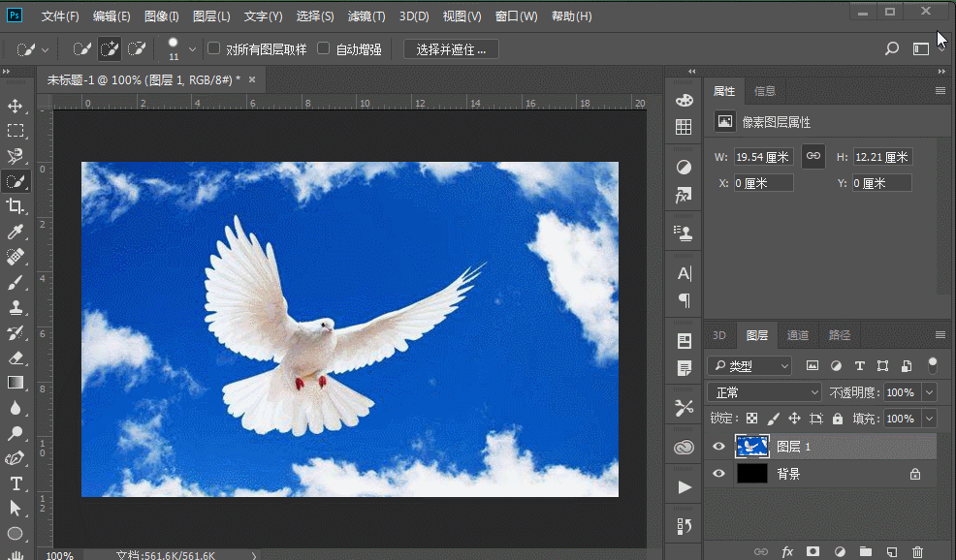Check the 自动增强 option
This screenshot has height=560, width=956.
coord(324,48)
